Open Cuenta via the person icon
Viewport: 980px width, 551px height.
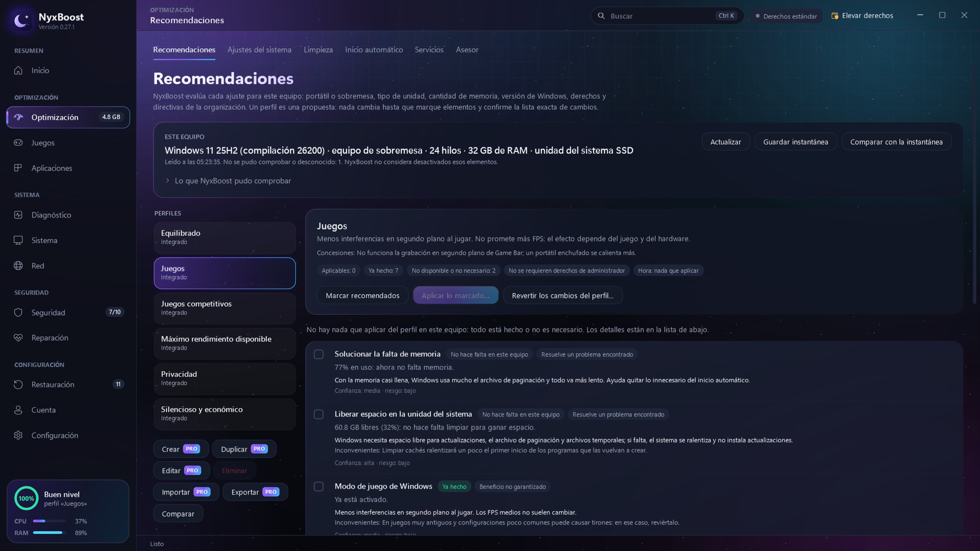point(18,410)
